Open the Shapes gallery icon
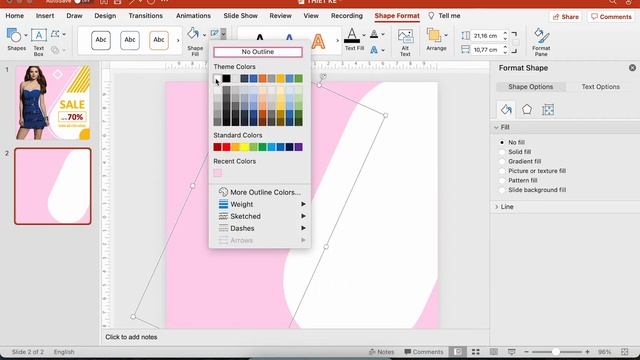 click(14, 36)
